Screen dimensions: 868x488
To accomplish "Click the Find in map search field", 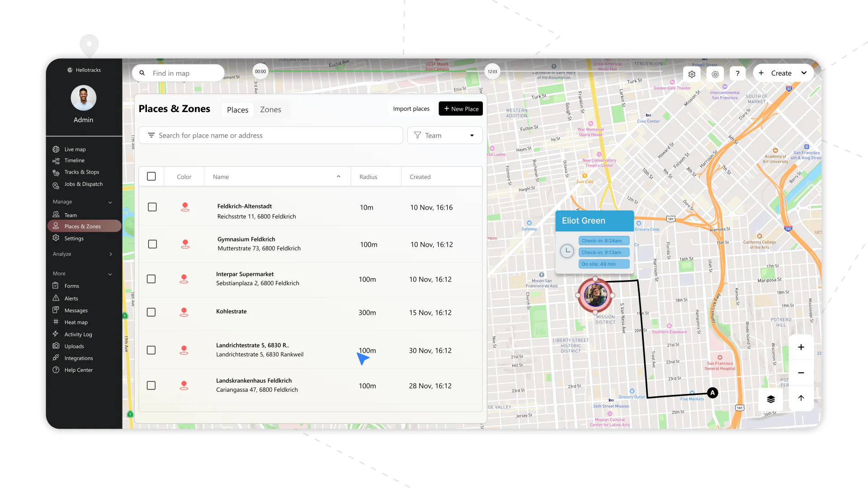I will pos(178,73).
